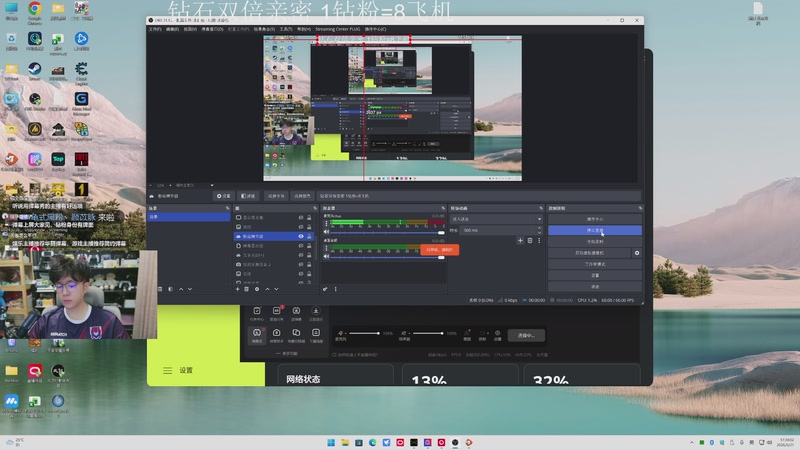Select the 文本 (GDI+) source row
This screenshot has width=800, height=450.
pos(274,255)
